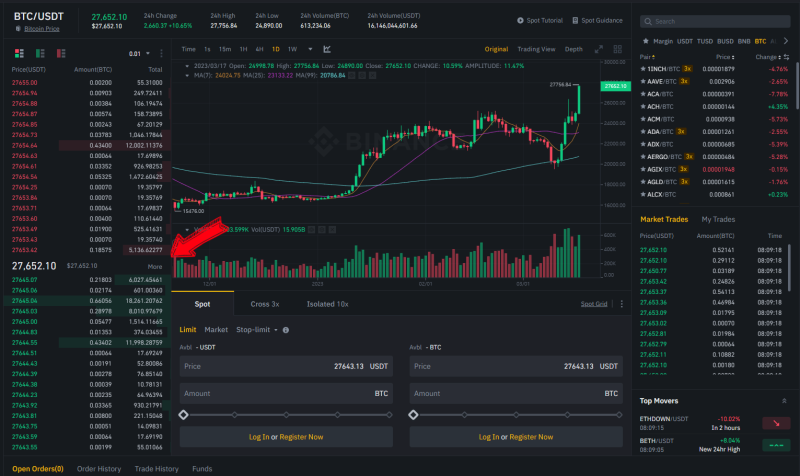Remove the MA indicator with its close icon
The width and height of the screenshot is (800, 476).
(372, 75)
